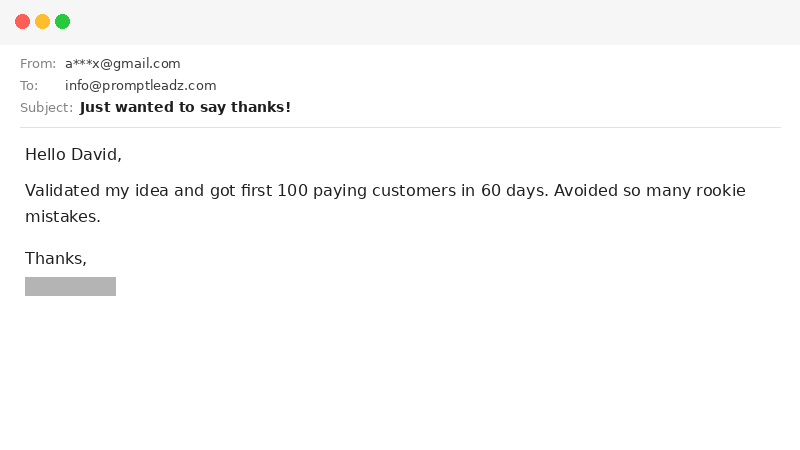Click the yellow minimize window button
This screenshot has width=800, height=450.
[42, 22]
